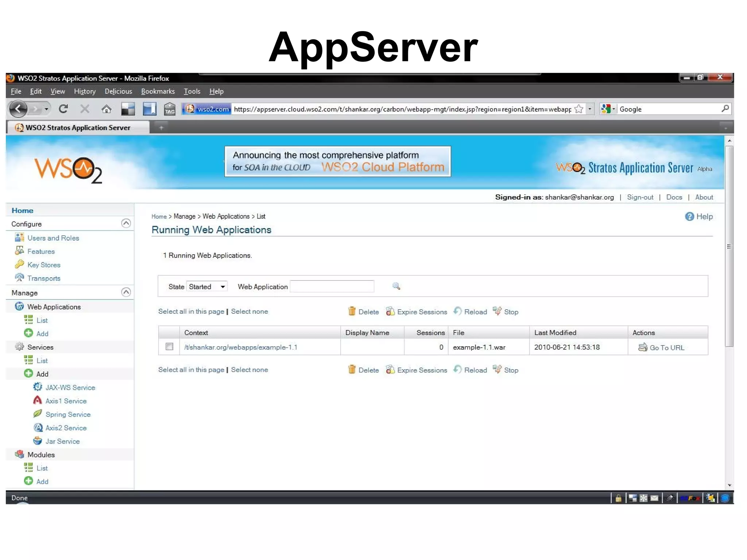
Task: Click the scrollbar up arrow
Action: point(729,140)
